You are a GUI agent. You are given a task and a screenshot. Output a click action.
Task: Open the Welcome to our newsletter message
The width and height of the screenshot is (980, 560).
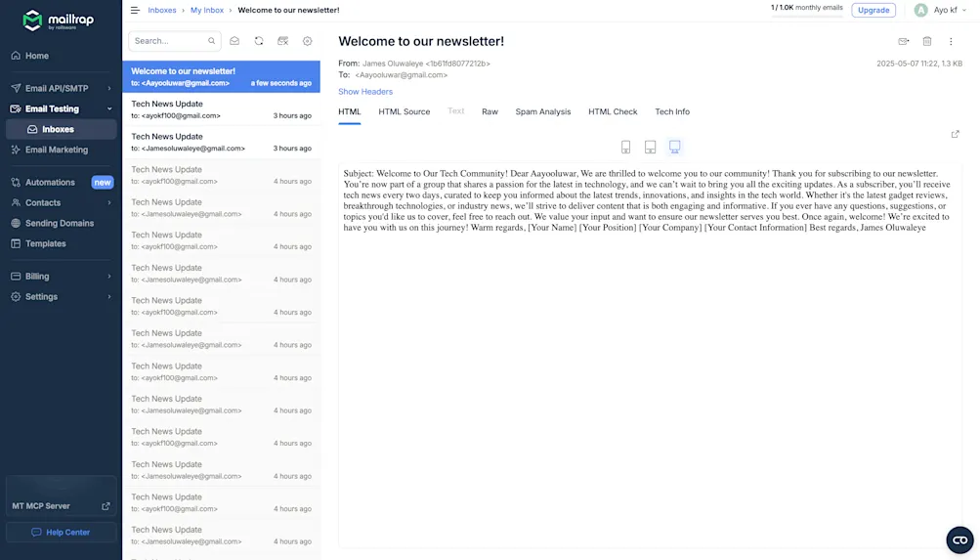(221, 77)
